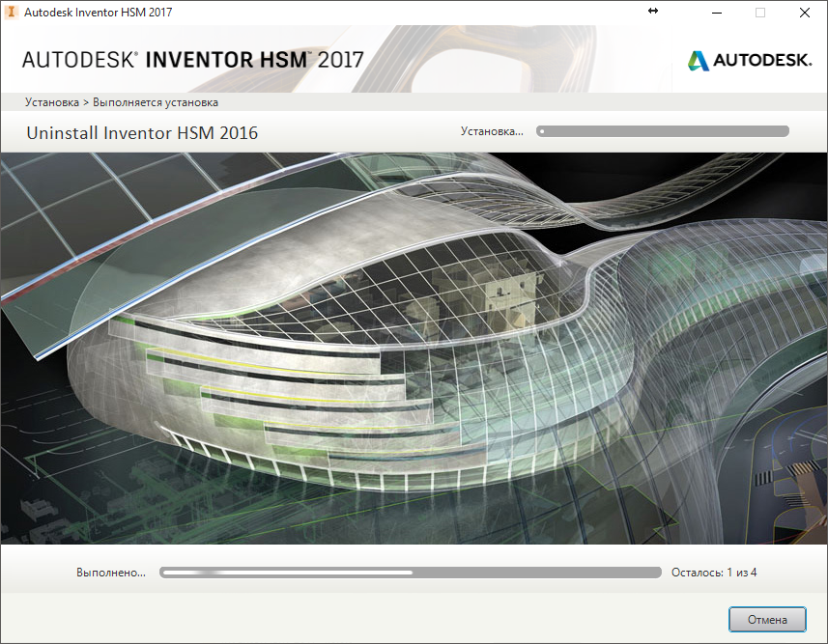The width and height of the screenshot is (828, 644).
Task: Click the Autodesk logo in the header
Action: 750,60
